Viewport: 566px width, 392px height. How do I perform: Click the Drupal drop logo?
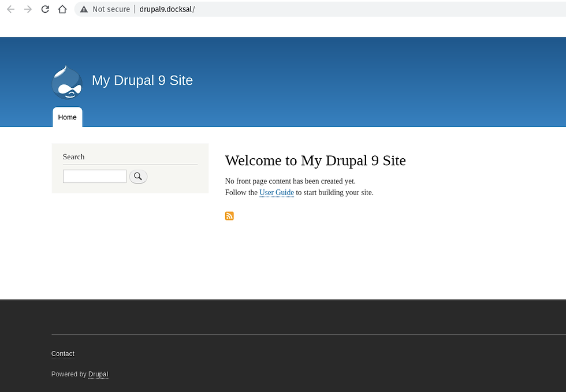coord(67,83)
